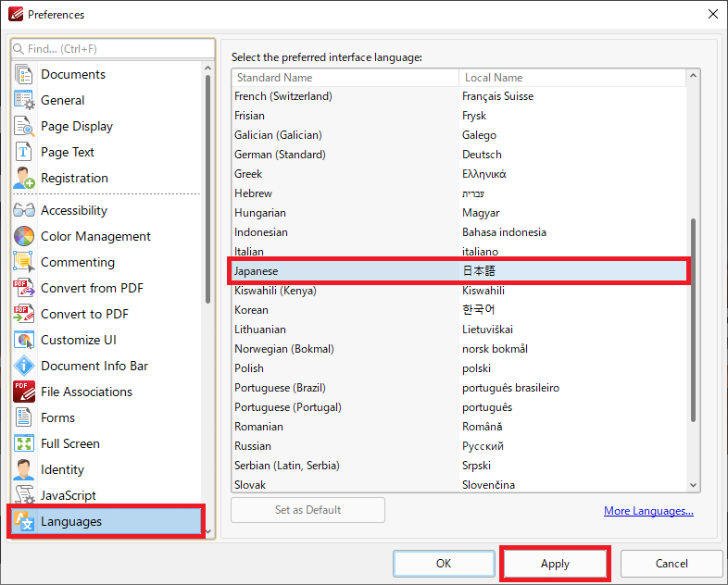Open Customize UI icon

24,340
